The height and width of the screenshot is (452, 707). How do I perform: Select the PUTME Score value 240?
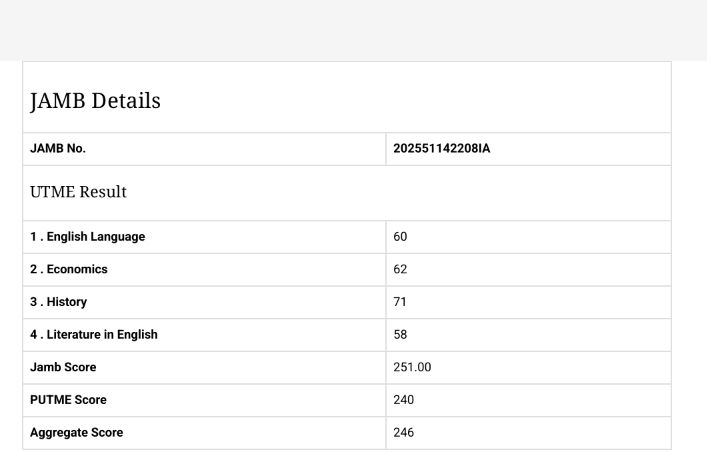(405, 400)
